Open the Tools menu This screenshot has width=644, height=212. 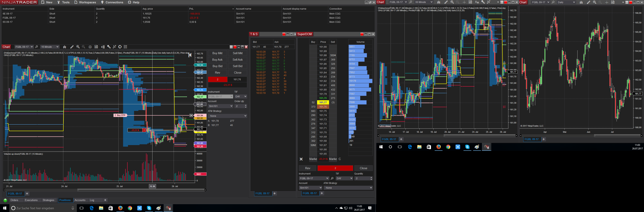coord(63,2)
